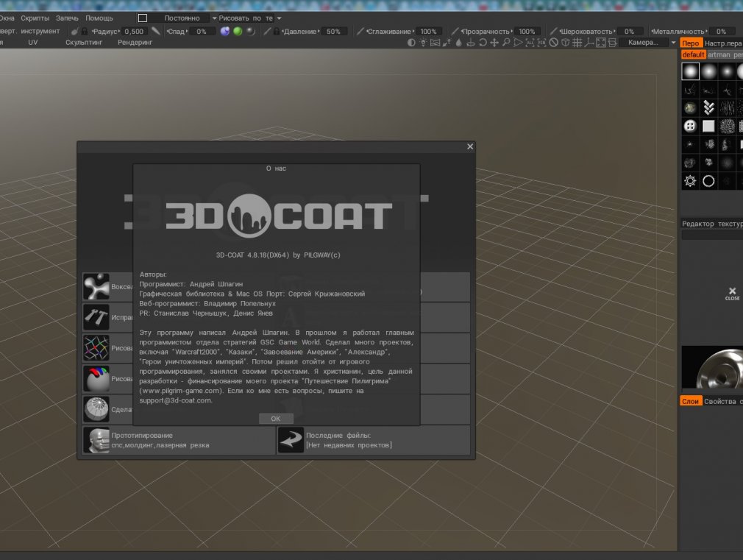Open the artman brush set tab
This screenshot has height=560, width=743.
719,54
